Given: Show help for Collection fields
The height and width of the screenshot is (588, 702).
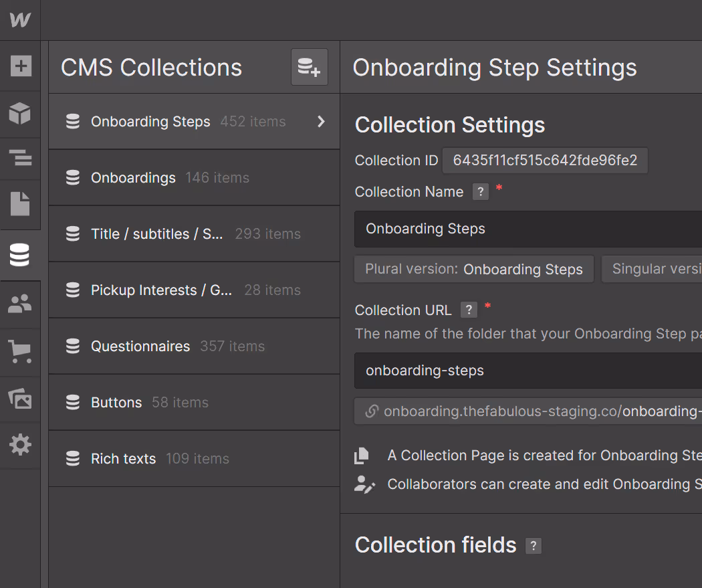Looking at the screenshot, I should [x=534, y=546].
